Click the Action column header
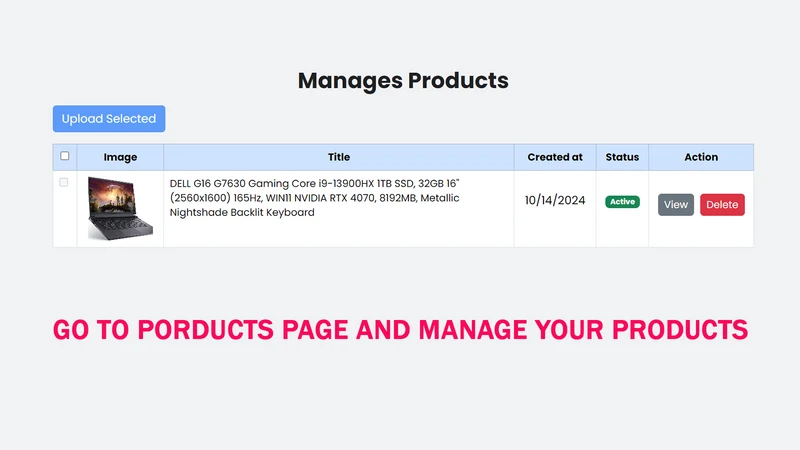The image size is (800, 450). [701, 157]
